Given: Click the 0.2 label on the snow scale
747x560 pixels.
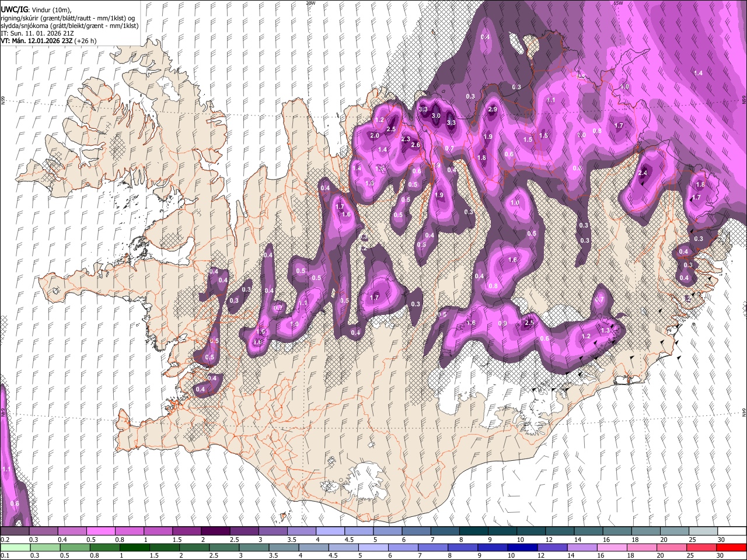Looking at the screenshot, I should coord(5,540).
